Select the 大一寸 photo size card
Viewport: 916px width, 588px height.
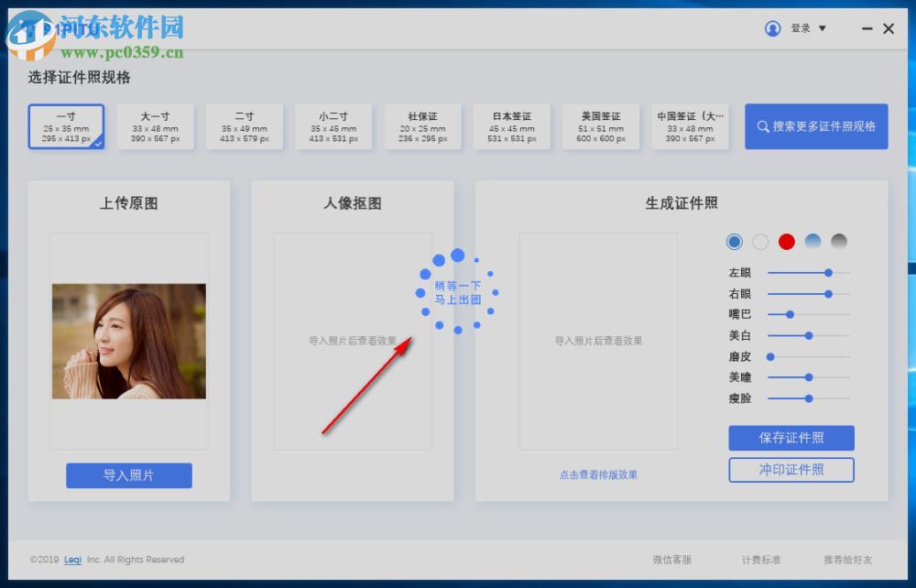156,126
